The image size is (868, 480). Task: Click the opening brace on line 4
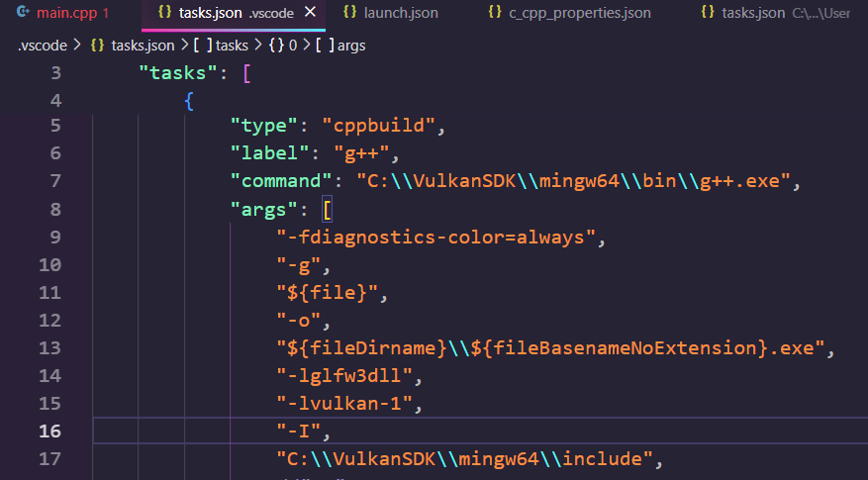[189, 101]
